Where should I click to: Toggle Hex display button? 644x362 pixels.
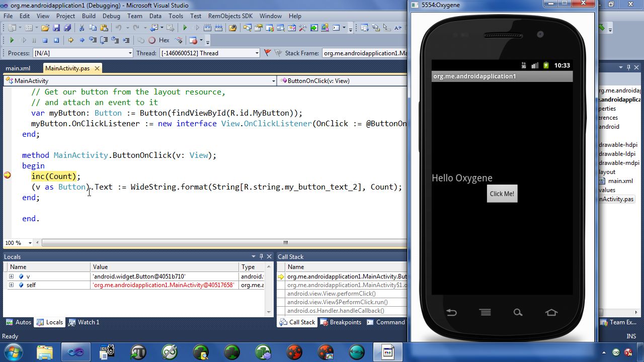tap(164, 40)
